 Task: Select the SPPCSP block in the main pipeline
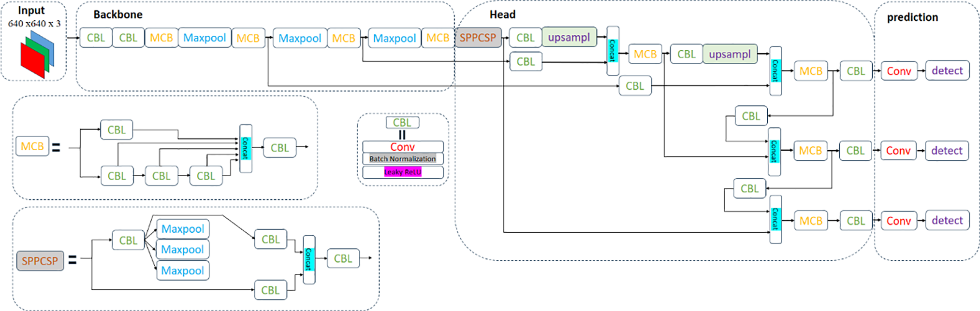tap(478, 38)
